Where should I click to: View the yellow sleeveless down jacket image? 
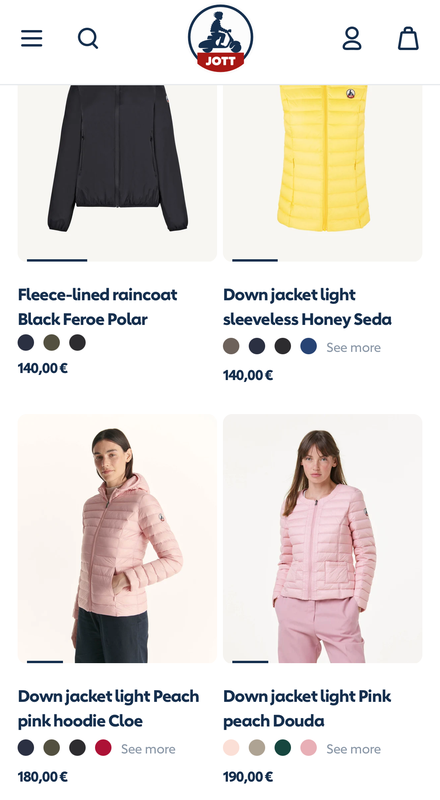click(x=323, y=173)
